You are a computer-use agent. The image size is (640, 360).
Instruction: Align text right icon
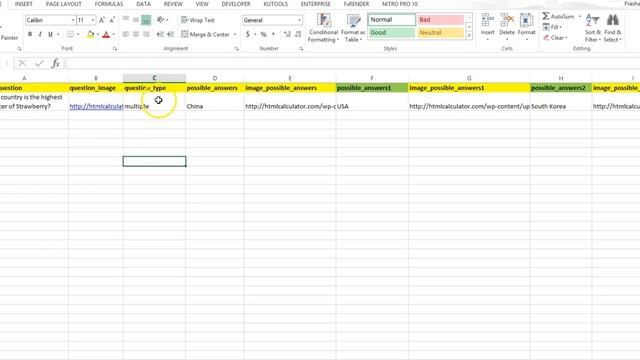point(146,34)
